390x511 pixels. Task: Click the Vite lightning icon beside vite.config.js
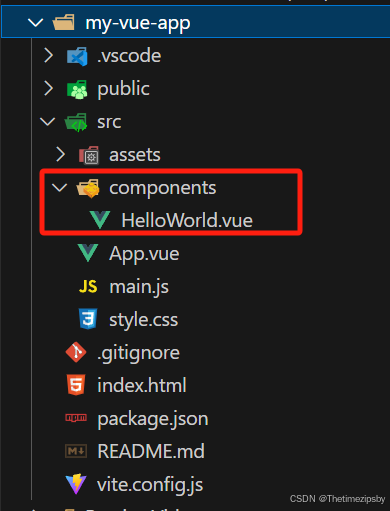pos(76,484)
